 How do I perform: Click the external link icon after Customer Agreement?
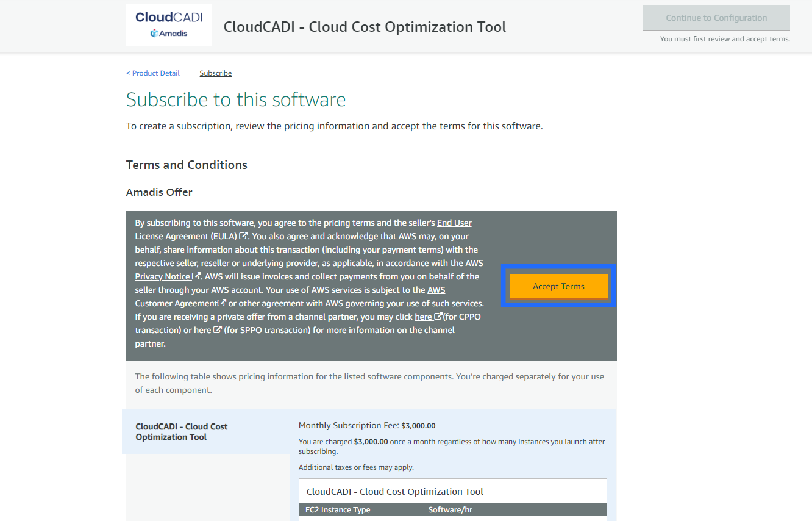tap(223, 303)
